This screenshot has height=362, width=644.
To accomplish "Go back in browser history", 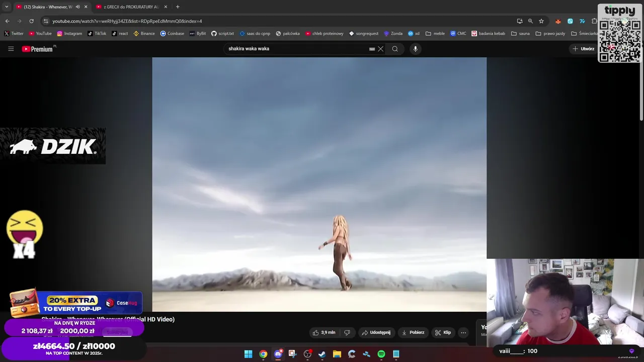I will point(7,21).
